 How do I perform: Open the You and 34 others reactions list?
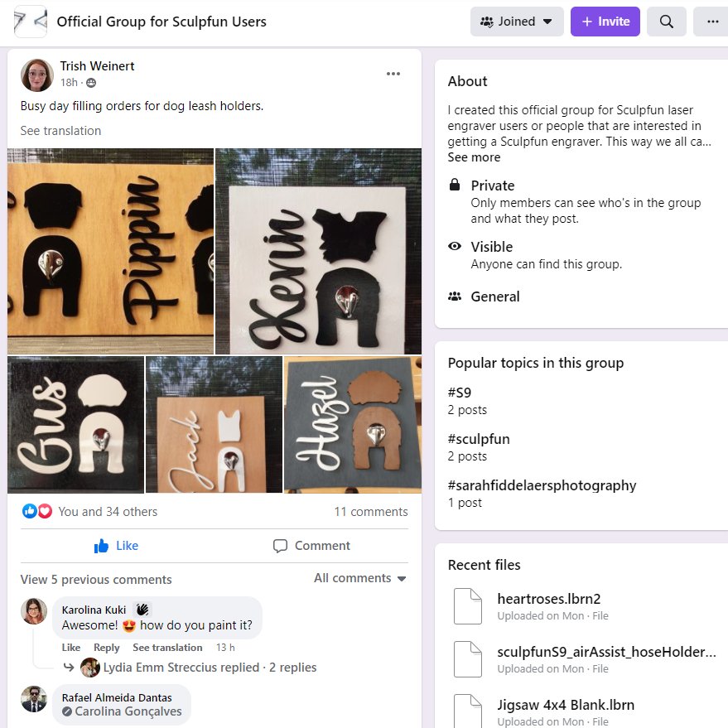tap(108, 511)
